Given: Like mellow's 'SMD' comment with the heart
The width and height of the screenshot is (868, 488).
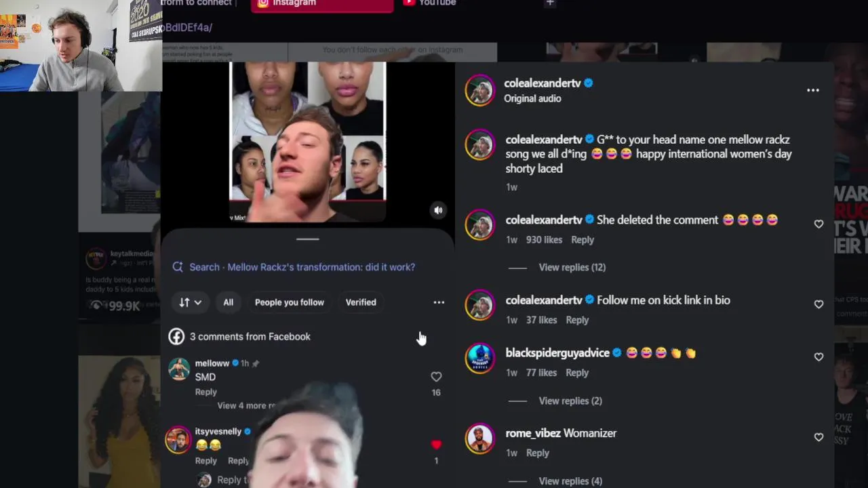Looking at the screenshot, I should tap(436, 377).
